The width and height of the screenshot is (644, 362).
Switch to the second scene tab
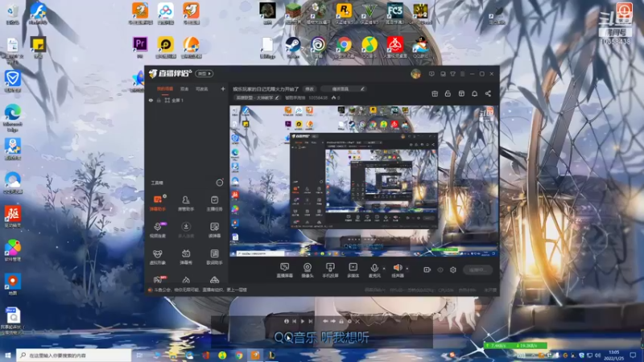(x=184, y=88)
